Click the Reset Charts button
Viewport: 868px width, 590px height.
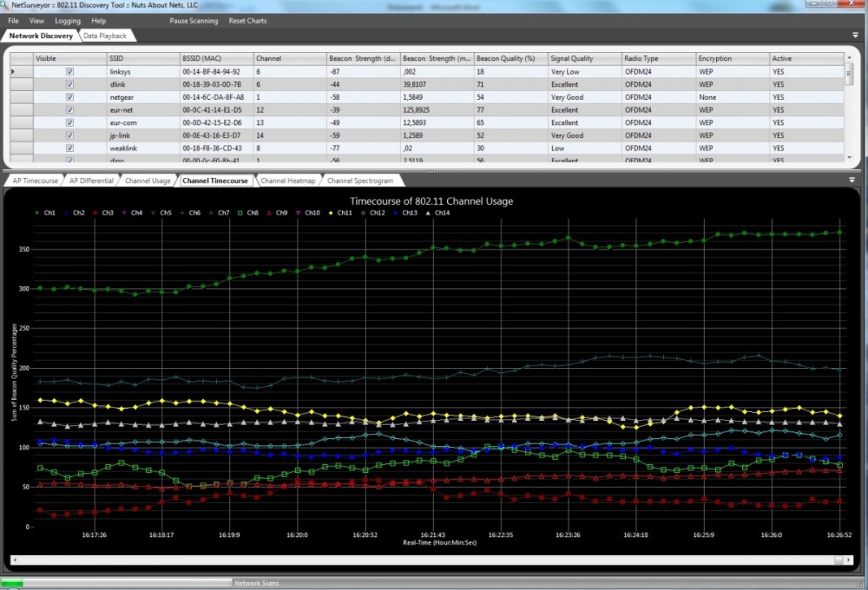coord(247,20)
